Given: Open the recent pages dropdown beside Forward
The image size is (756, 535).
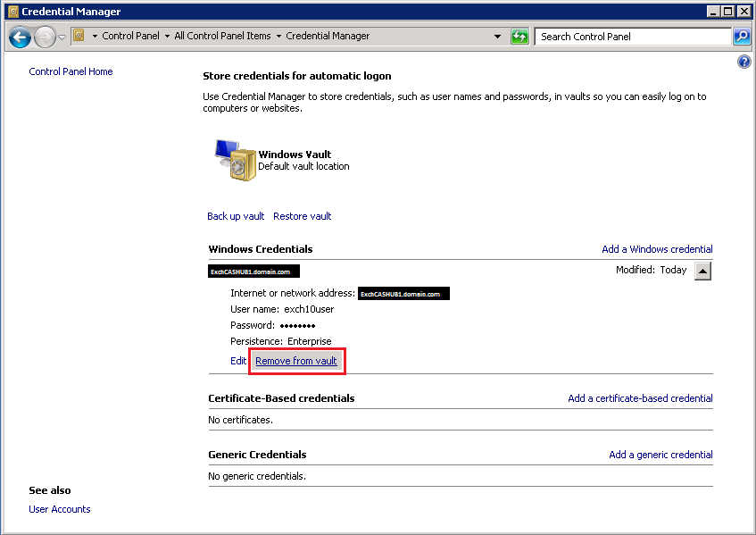Looking at the screenshot, I should 62,37.
